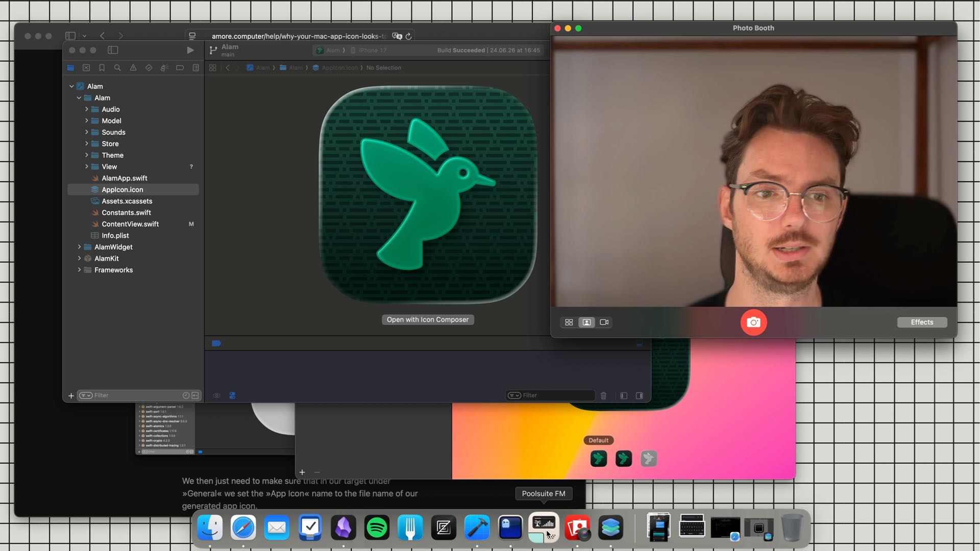Toggle the Xcode navigator sidebar icon
Screen dimensions: 980x551
[x=113, y=50]
